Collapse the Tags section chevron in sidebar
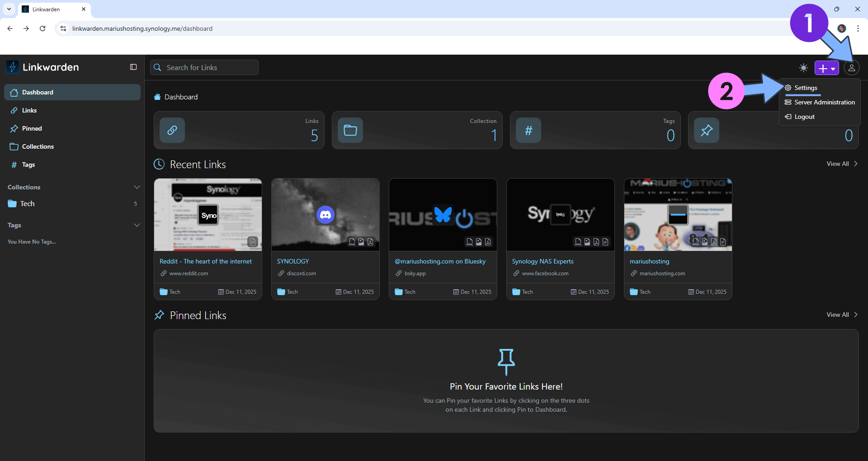This screenshot has width=868, height=461. tap(137, 225)
